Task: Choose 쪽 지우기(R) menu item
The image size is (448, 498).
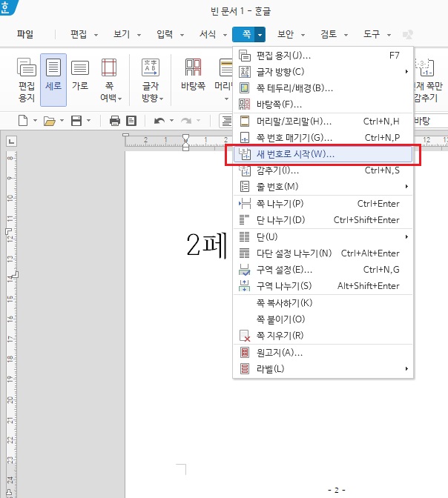Action: pos(323,336)
